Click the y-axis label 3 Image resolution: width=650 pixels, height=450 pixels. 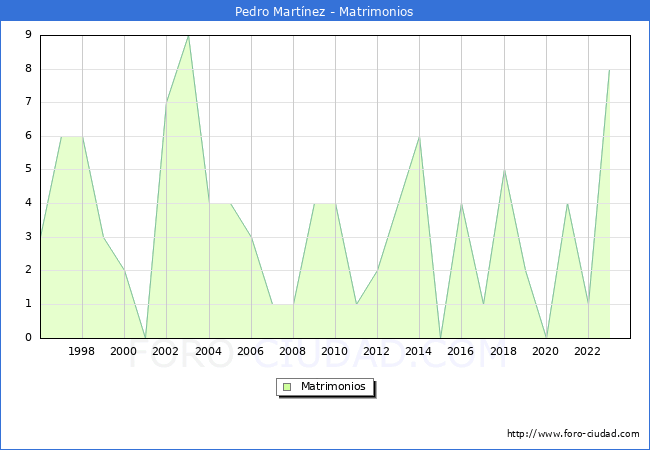29,237
